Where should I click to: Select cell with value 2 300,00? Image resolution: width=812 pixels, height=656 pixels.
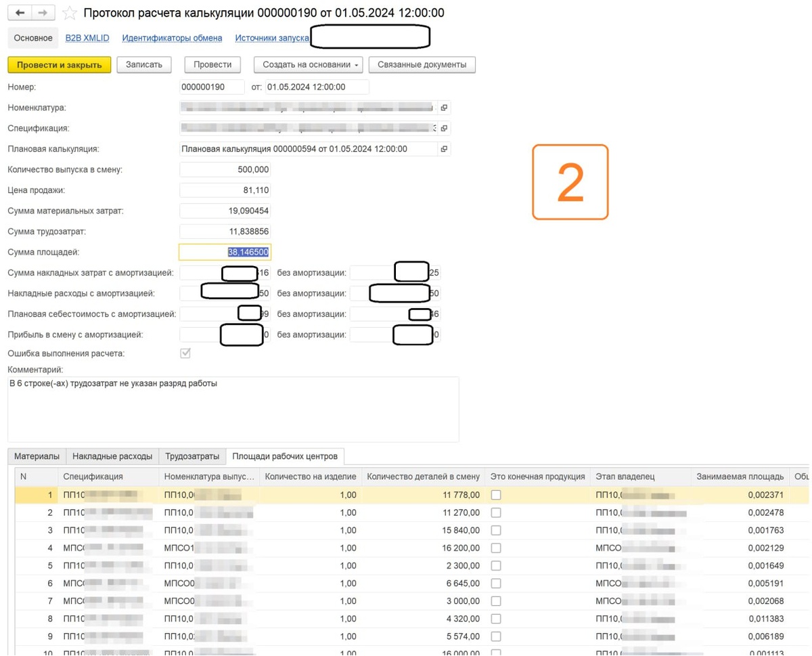pyautogui.click(x=424, y=566)
